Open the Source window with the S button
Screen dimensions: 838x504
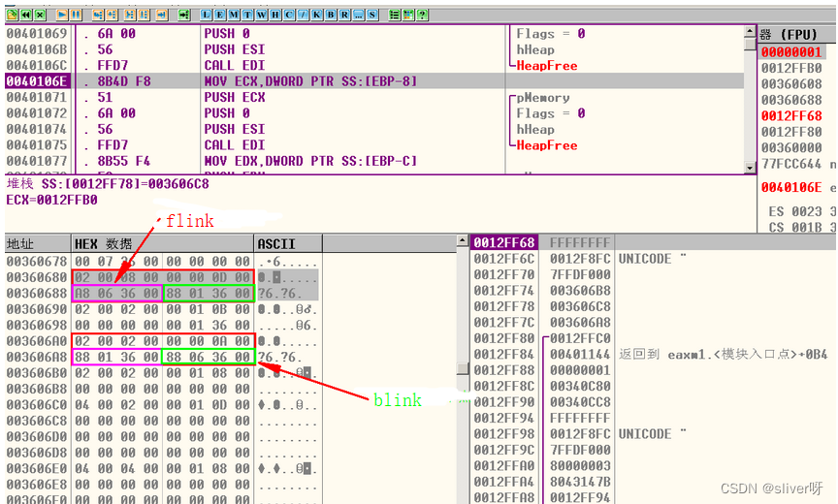tap(372, 15)
